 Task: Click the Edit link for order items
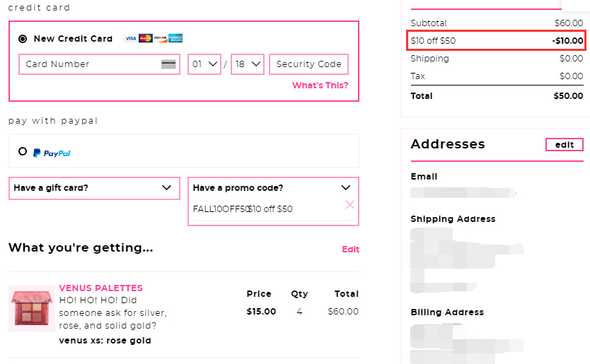(351, 249)
